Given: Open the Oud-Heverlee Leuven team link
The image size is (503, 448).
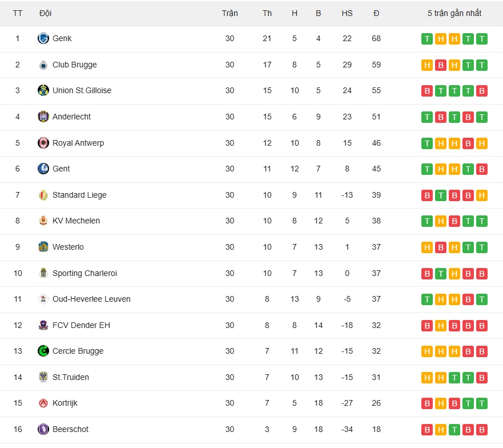Looking at the screenshot, I should (x=91, y=299).
